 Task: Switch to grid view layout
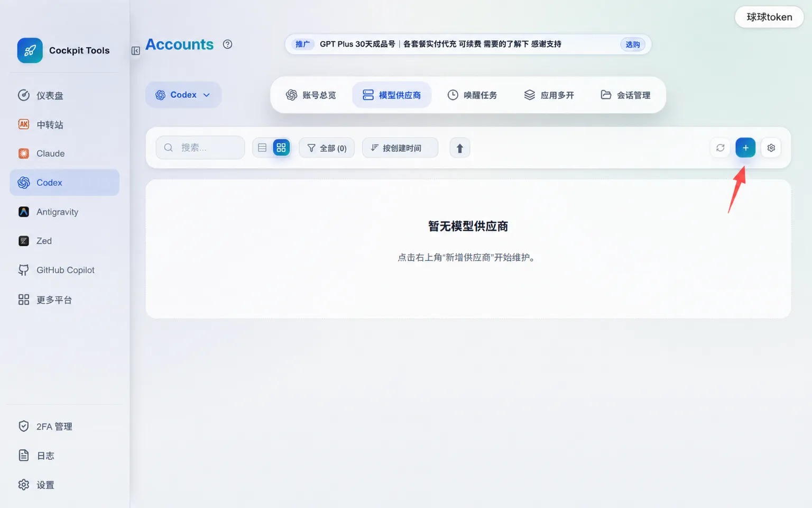click(x=281, y=148)
